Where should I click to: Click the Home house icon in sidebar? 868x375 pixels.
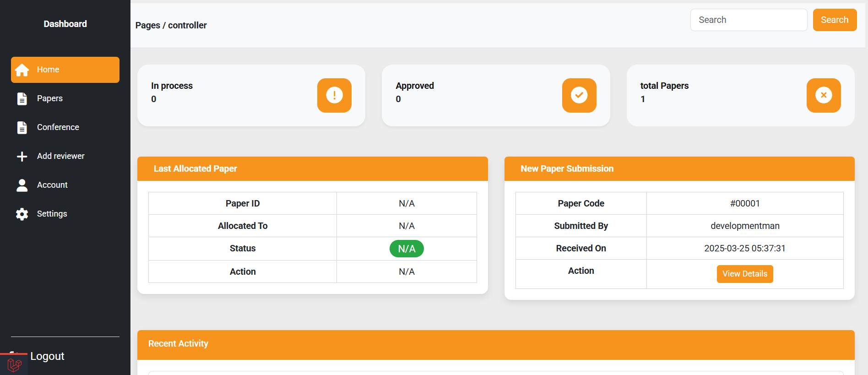(x=22, y=70)
